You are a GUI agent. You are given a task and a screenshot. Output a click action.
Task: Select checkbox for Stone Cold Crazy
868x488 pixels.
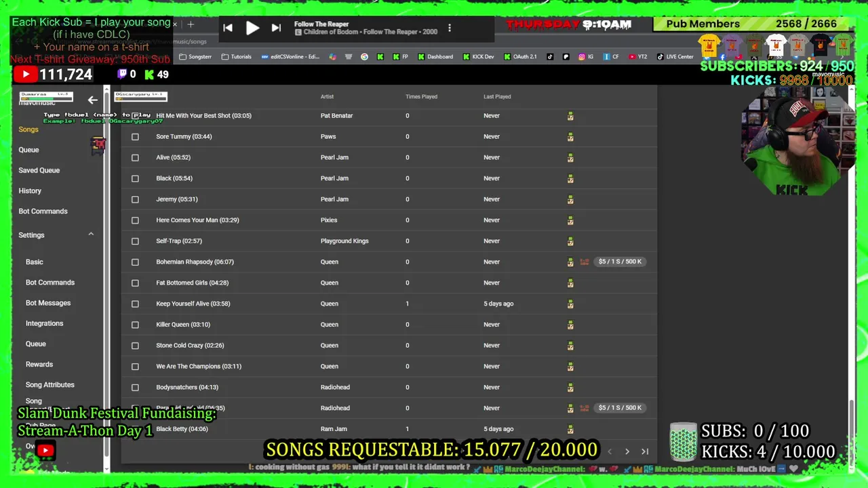[x=135, y=346]
